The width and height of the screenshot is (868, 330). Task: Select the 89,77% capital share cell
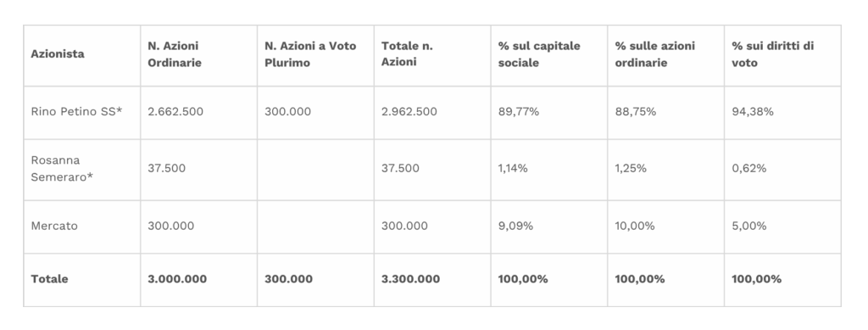click(519, 111)
